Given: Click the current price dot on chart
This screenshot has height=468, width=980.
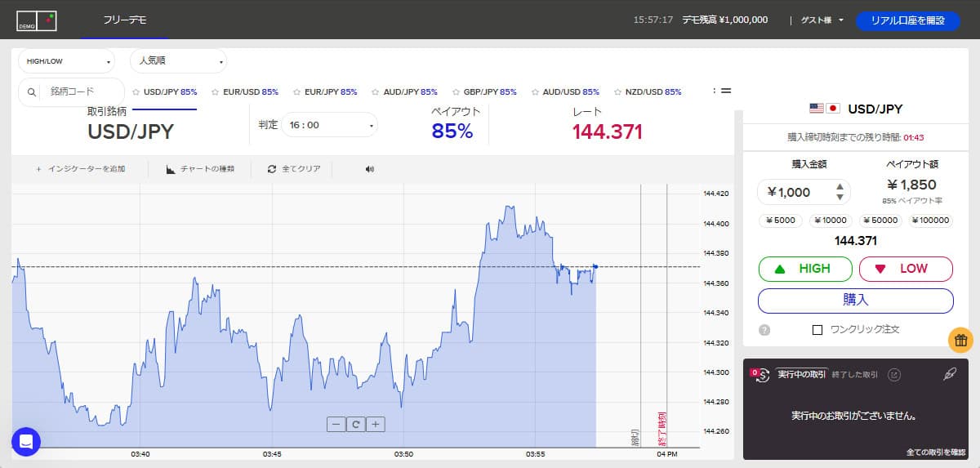Looking at the screenshot, I should tap(595, 267).
